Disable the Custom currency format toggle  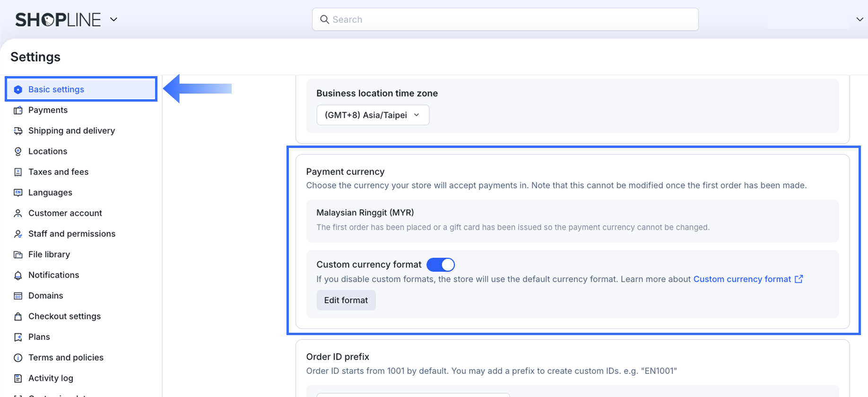441,265
